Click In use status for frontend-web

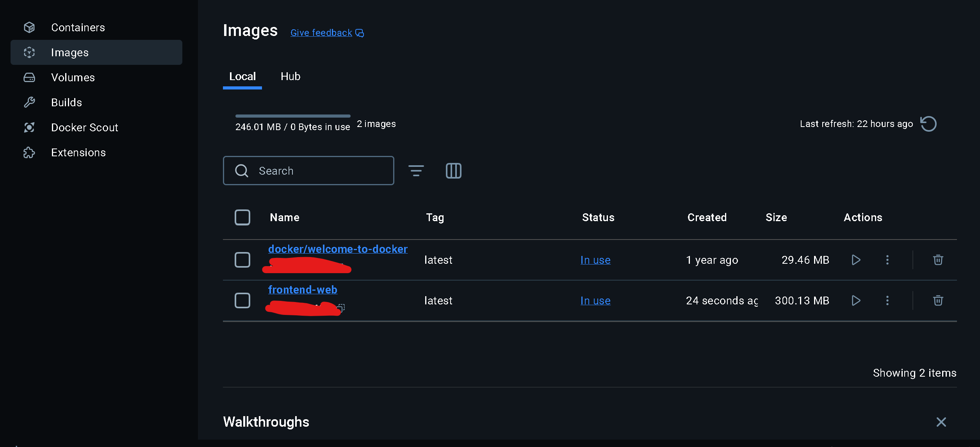[595, 301]
